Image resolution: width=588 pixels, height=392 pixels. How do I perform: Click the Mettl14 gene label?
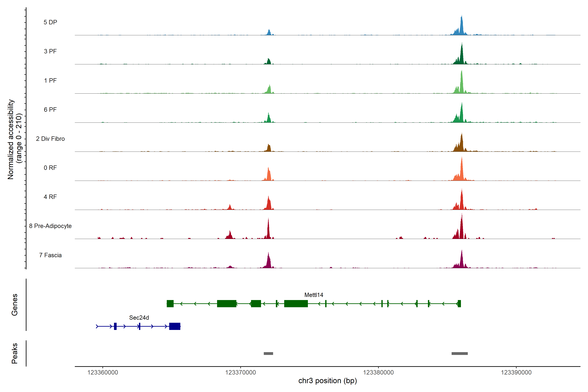tap(313, 295)
